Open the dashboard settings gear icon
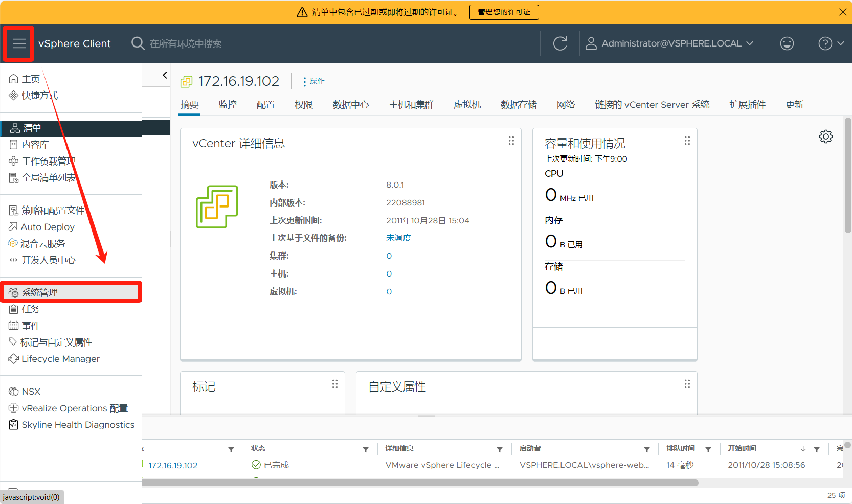The width and height of the screenshot is (852, 504). pos(825,136)
